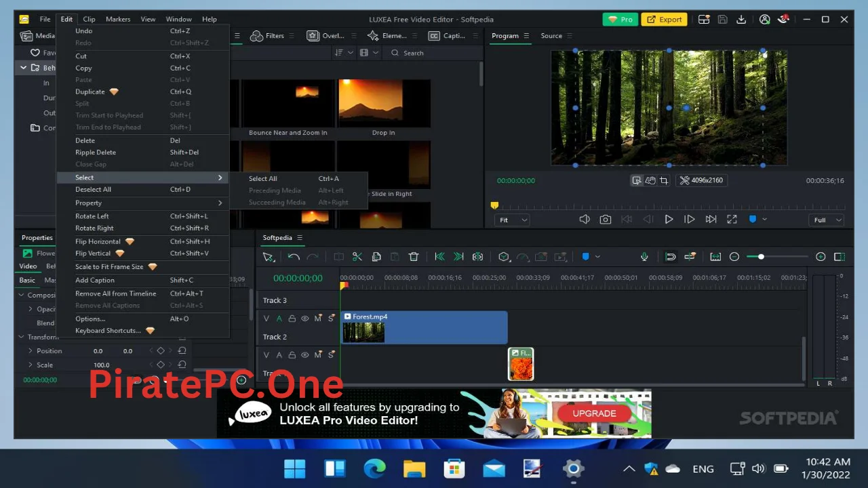Open the Markers menu
Viewport: 868px width, 488px height.
pos(117,19)
